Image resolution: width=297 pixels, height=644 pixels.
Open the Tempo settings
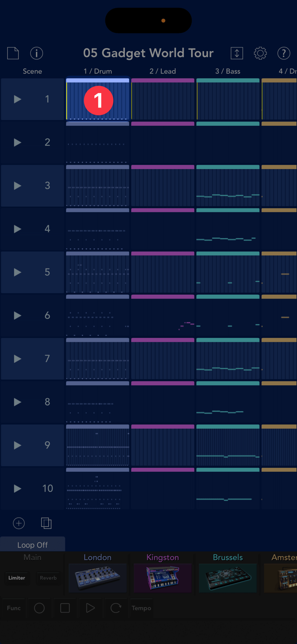tap(141, 608)
